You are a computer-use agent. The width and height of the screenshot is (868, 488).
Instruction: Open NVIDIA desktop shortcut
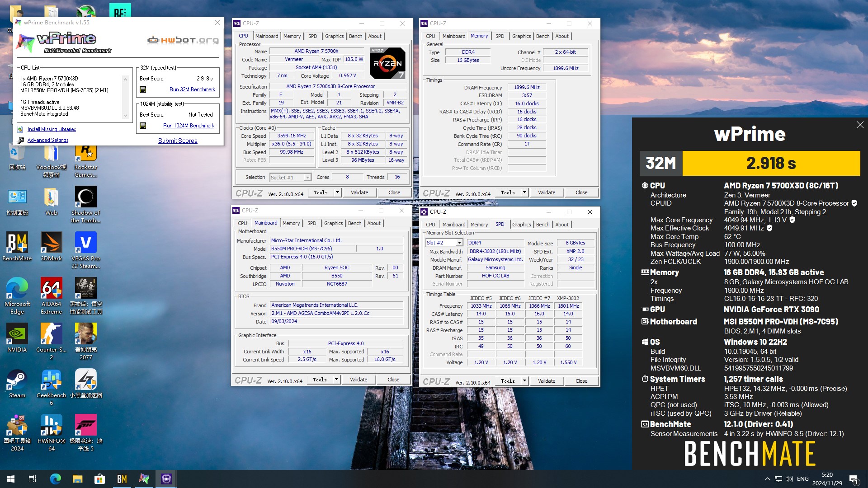17,338
